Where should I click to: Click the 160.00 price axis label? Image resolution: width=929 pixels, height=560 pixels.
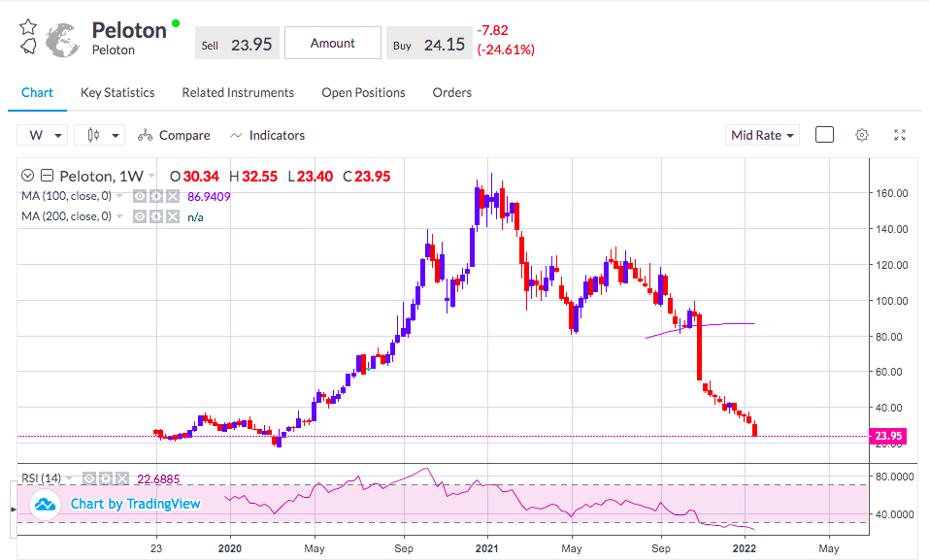pyautogui.click(x=892, y=193)
